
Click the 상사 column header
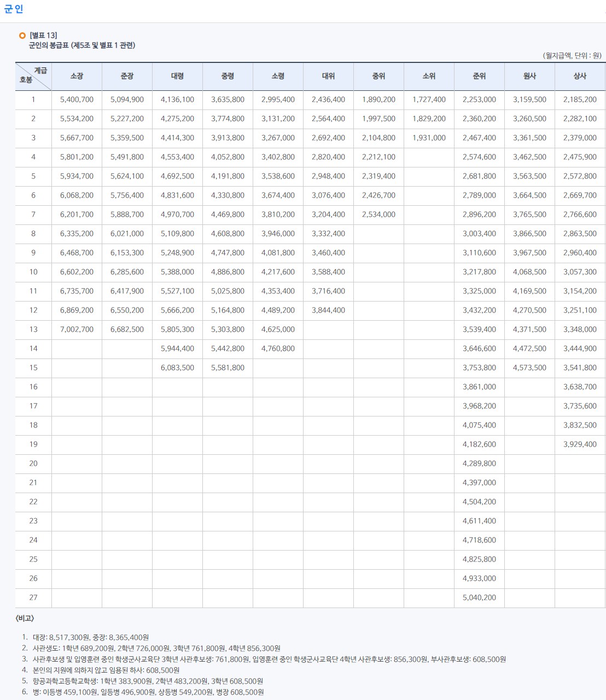point(580,77)
